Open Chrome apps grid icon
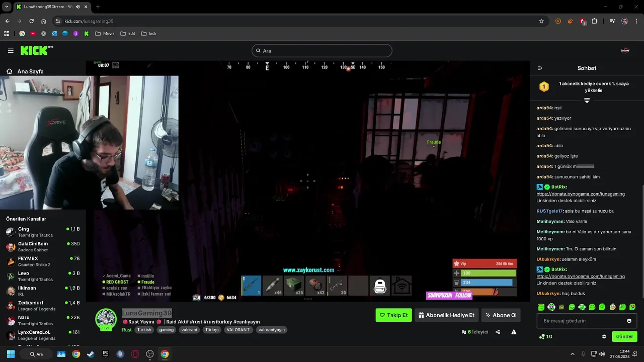The image size is (644, 362). (7, 34)
